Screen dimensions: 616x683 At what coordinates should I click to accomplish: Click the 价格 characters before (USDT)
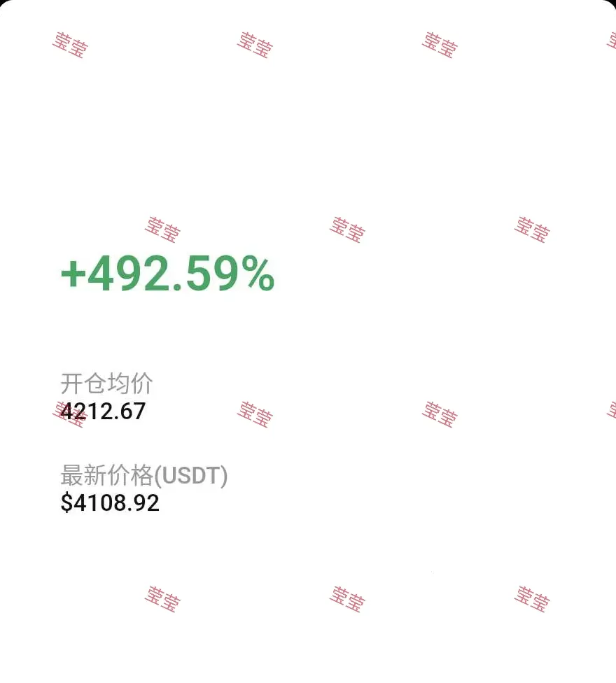tap(129, 475)
